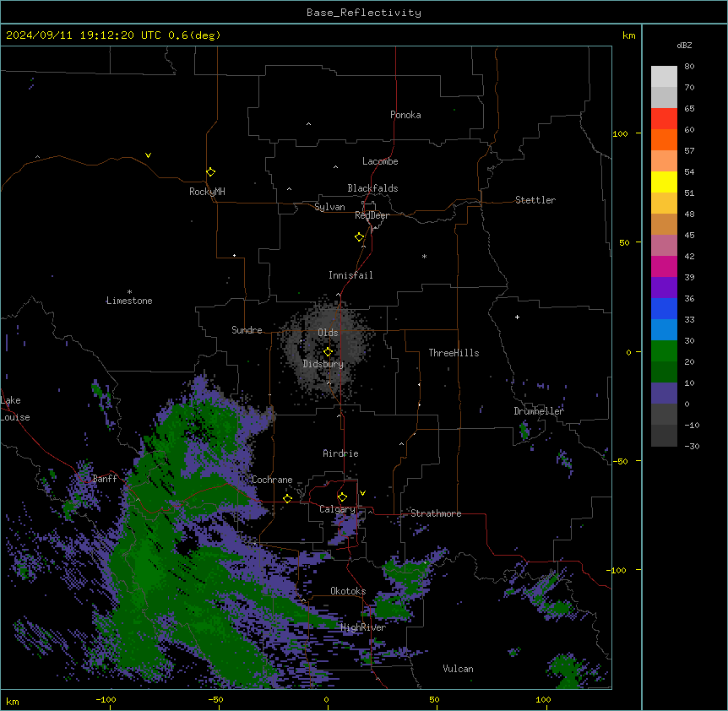The width and height of the screenshot is (728, 711).
Task: Click the Ponoka label on the map
Action: pos(405,115)
